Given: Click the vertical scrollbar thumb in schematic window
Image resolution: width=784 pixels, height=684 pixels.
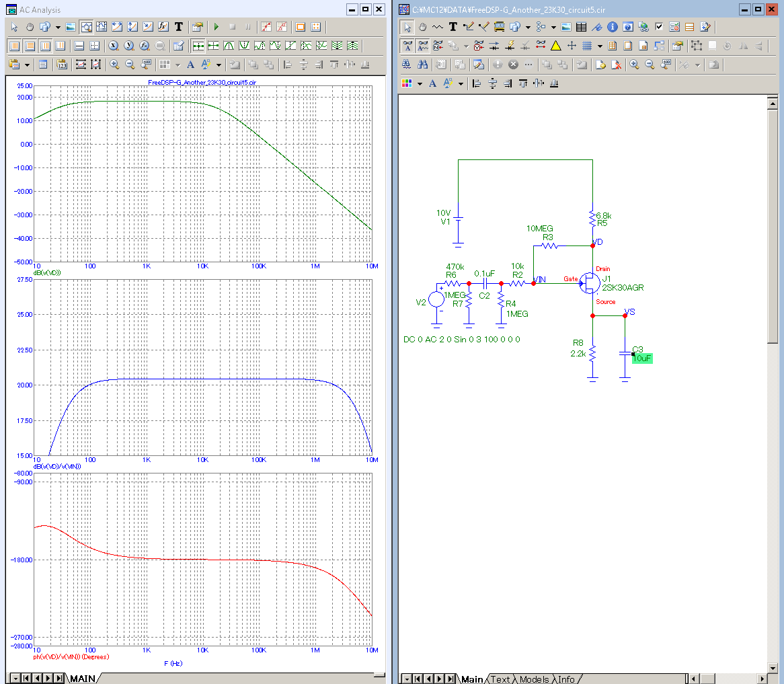Looking at the screenshot, I should point(773,226).
